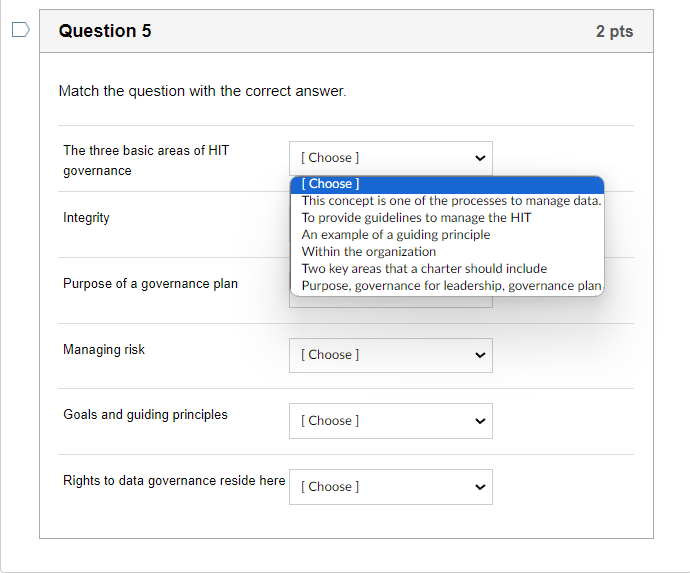The height and width of the screenshot is (573, 690).
Task: Click the Question 5 heading
Action: coord(105,31)
